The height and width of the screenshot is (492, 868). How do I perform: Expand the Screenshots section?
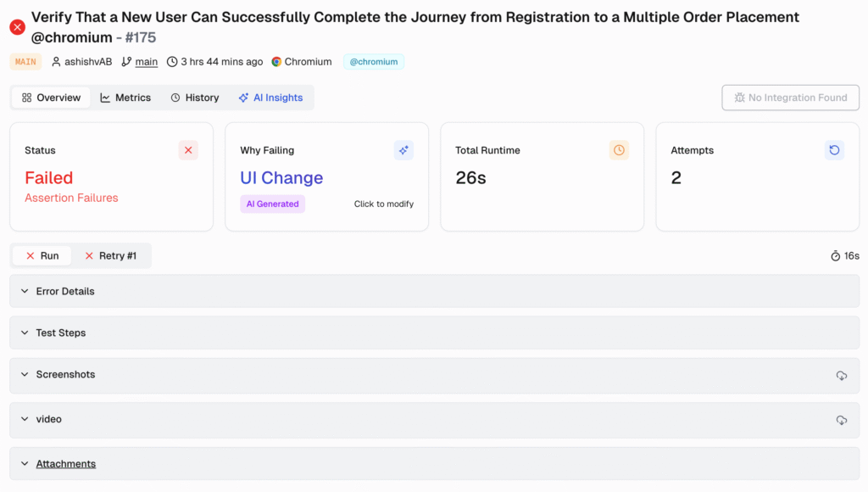(x=64, y=374)
